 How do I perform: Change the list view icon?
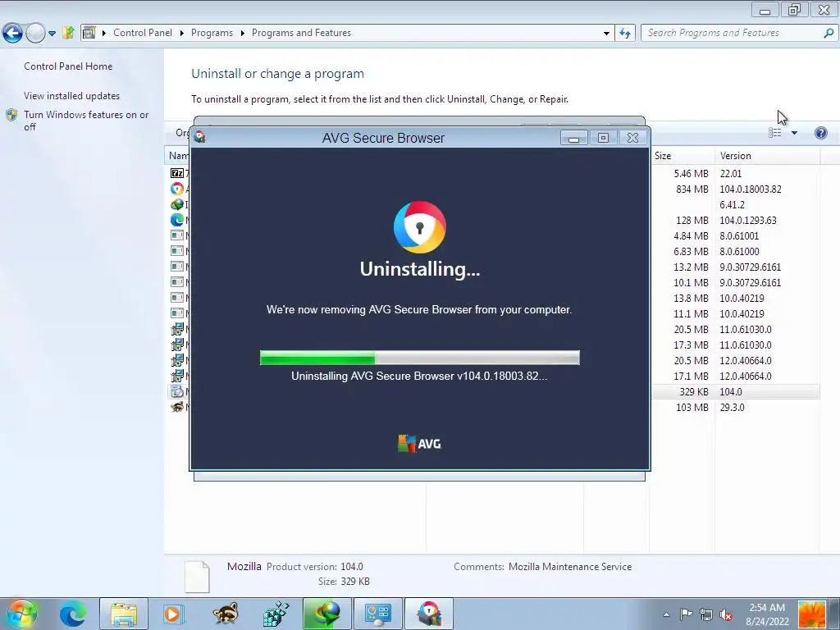tap(774, 132)
